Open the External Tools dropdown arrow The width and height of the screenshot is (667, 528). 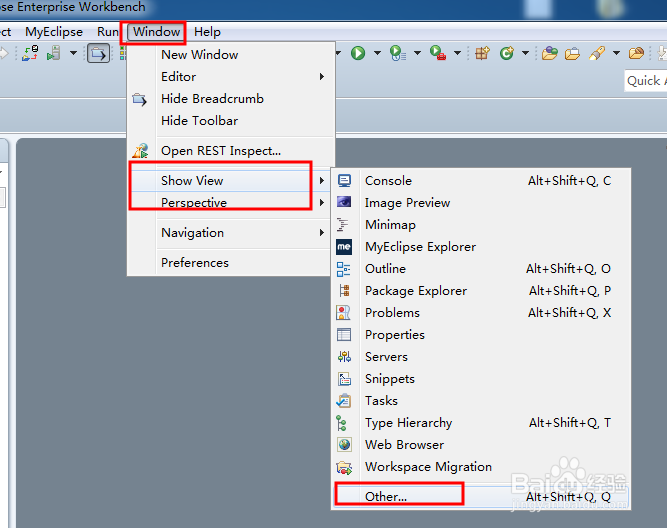457,53
